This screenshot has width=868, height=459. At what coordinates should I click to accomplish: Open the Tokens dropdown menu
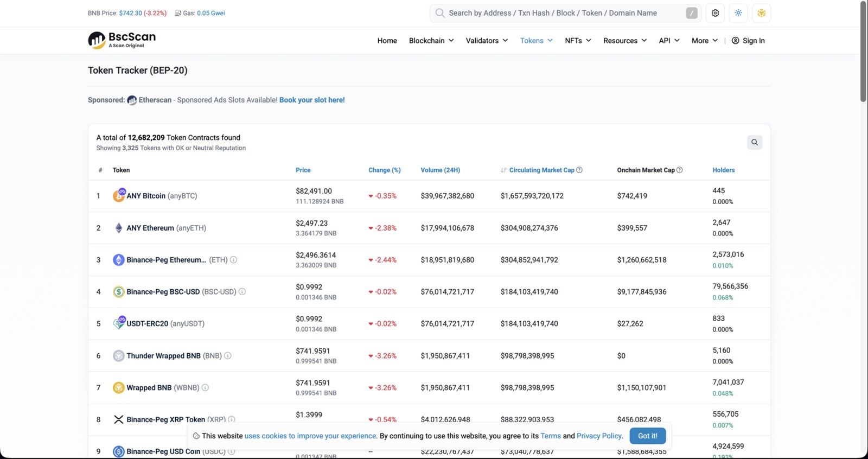(537, 41)
